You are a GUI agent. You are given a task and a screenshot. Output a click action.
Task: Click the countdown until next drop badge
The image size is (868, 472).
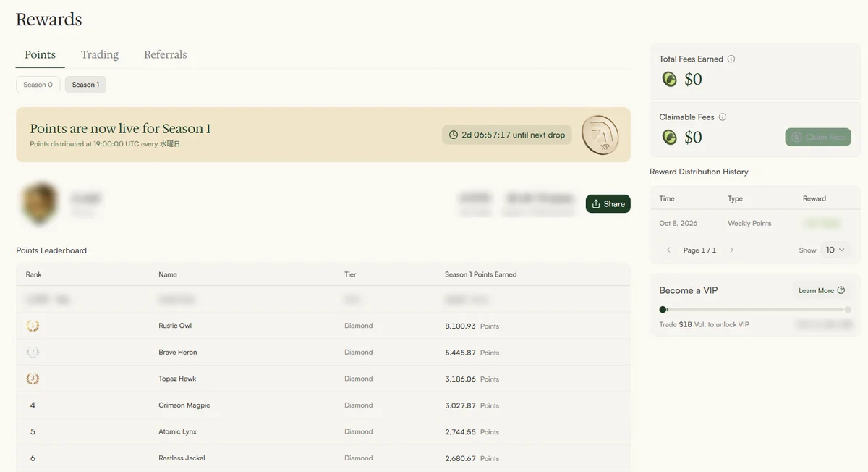(x=507, y=135)
